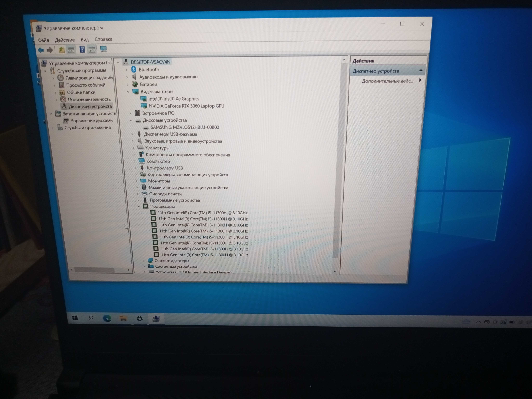532x399 pixels.
Task: Select Диспетчер устройств in left tree
Action: 90,106
